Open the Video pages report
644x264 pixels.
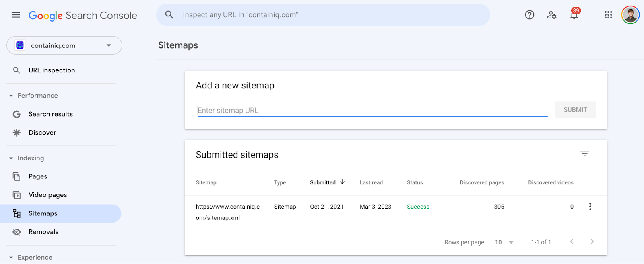point(61,195)
